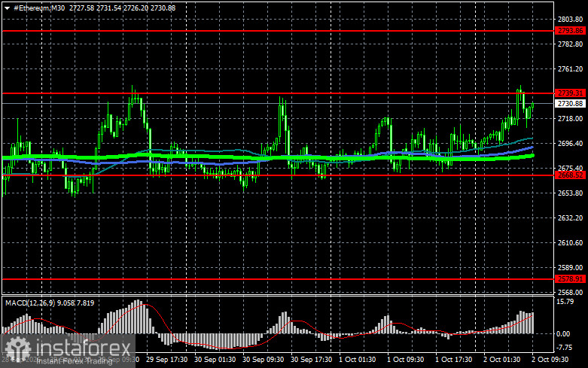This screenshot has height=368, width=588.
Task: Click time label 1 Oct 09:30
Action: (405, 360)
